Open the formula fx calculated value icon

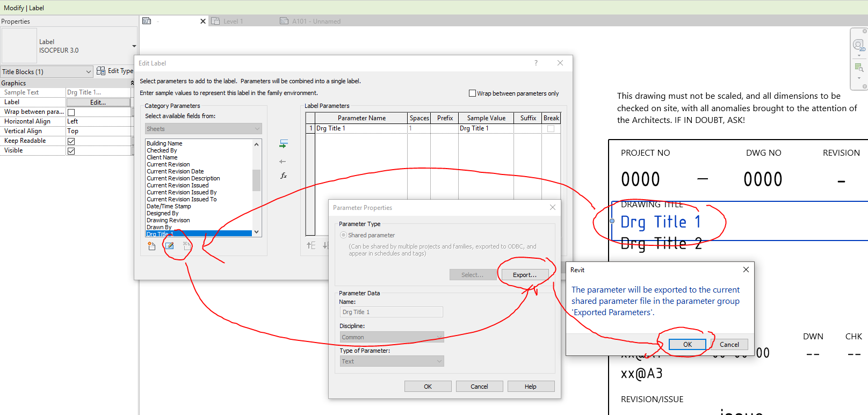[x=284, y=176]
